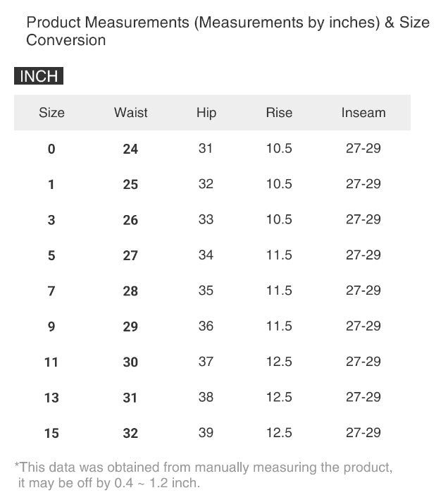Select waist value 25 for size 1
The height and width of the screenshot is (495, 448).
(x=130, y=185)
